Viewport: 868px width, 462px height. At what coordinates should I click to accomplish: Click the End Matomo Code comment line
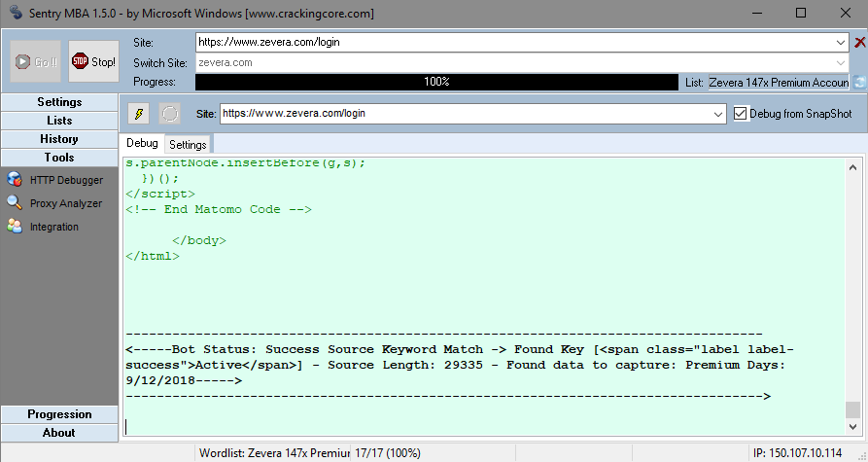pyautogui.click(x=219, y=209)
